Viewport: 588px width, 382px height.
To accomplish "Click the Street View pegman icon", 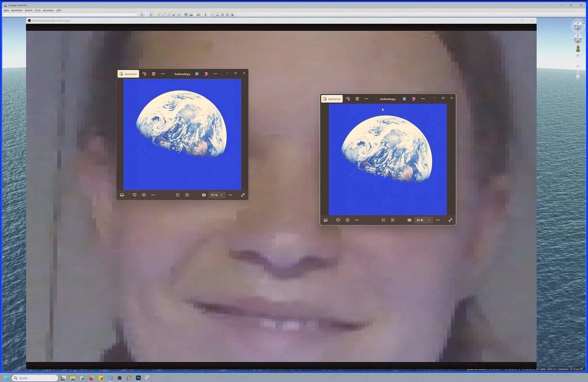I will pyautogui.click(x=578, y=49).
